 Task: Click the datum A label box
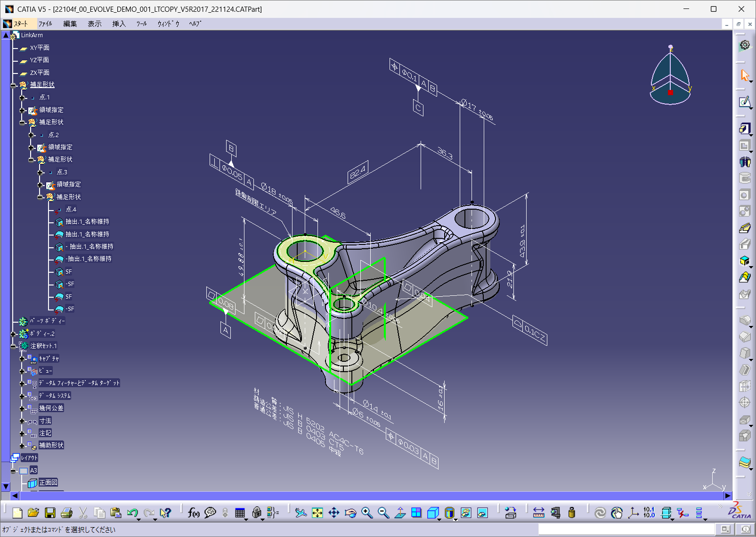226,331
